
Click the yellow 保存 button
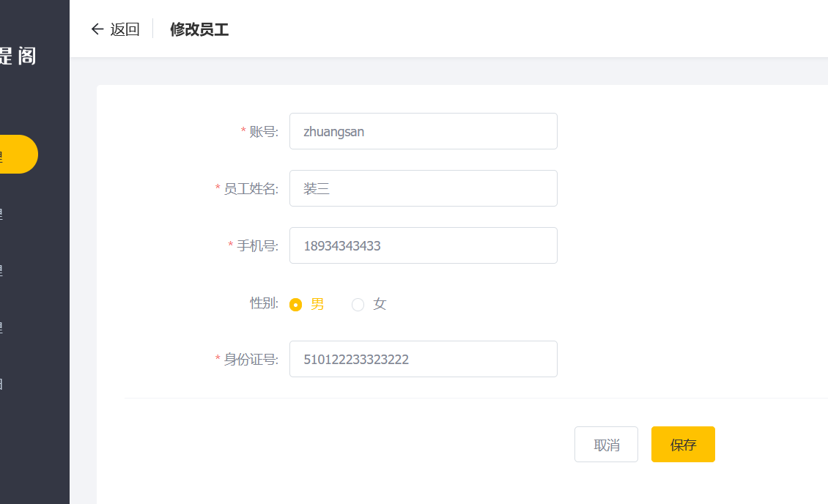(683, 445)
